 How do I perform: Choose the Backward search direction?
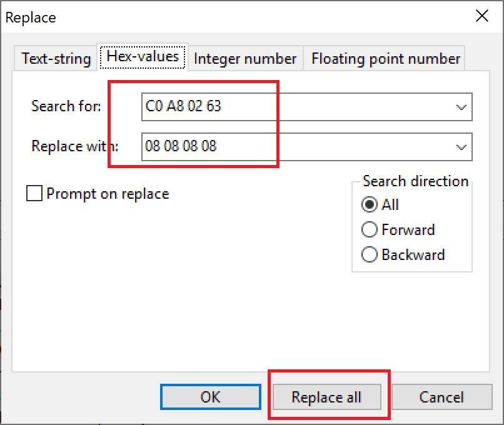point(370,255)
